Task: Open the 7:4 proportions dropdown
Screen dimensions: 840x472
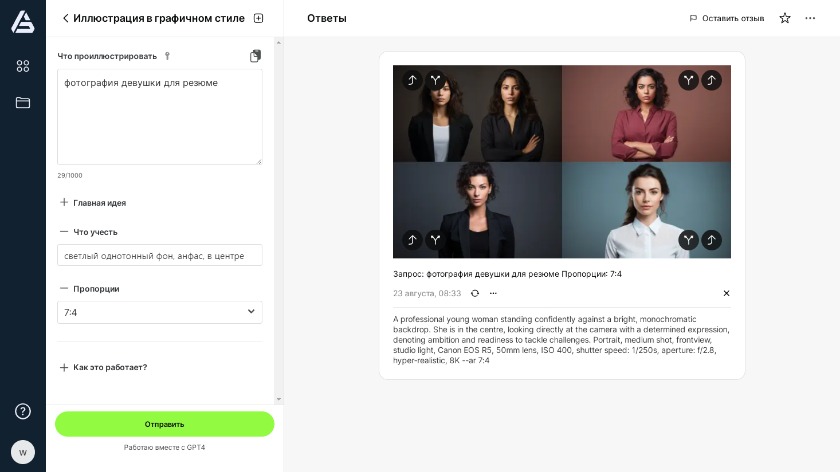Action: click(x=160, y=312)
